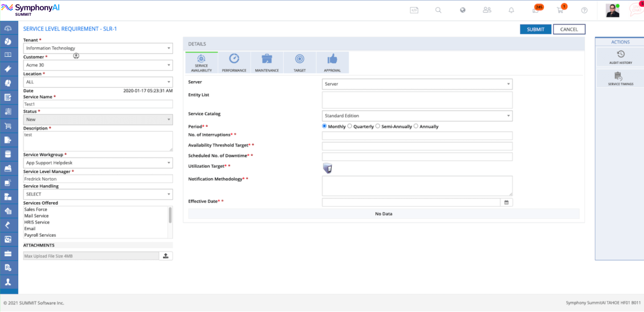
Task: Click the Service Level Manager field
Action: [98, 179]
